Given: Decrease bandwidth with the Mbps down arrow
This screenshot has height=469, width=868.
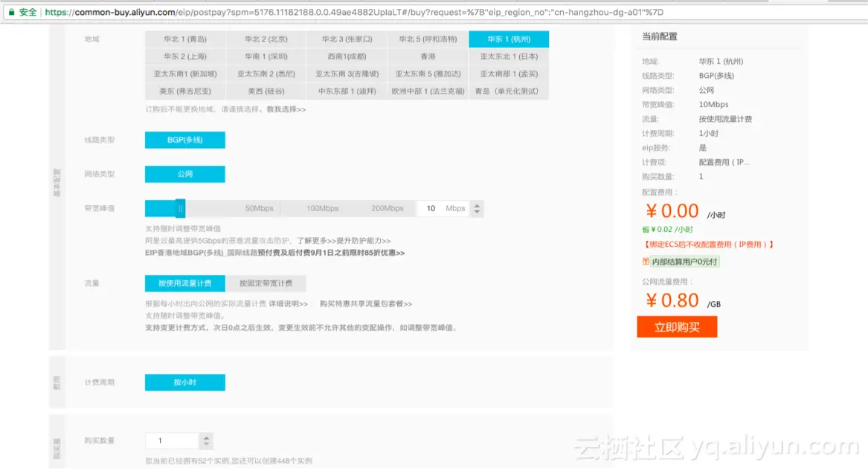Looking at the screenshot, I should [477, 212].
